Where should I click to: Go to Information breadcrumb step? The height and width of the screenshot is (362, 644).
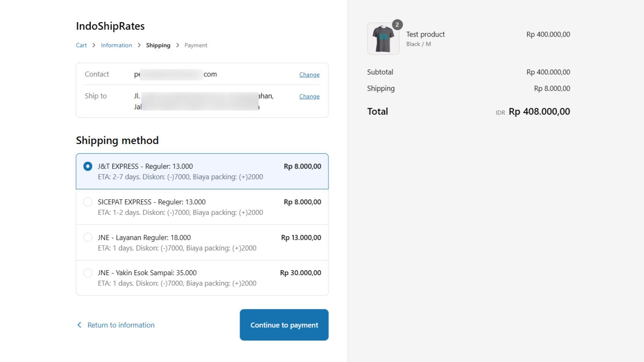click(116, 45)
